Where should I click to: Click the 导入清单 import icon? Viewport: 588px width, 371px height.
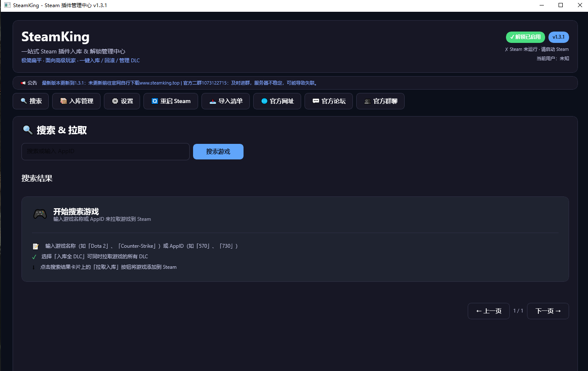point(212,101)
